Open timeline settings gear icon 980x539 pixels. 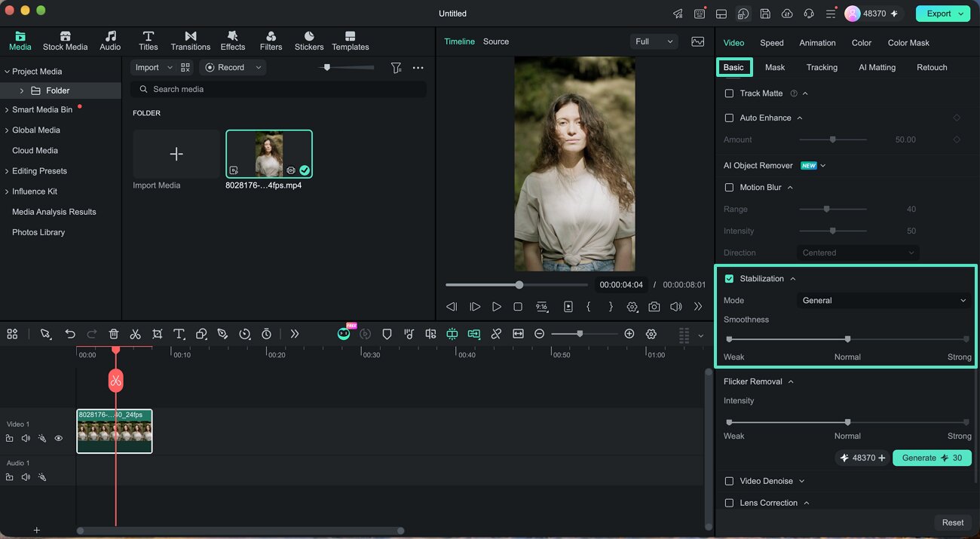[651, 334]
